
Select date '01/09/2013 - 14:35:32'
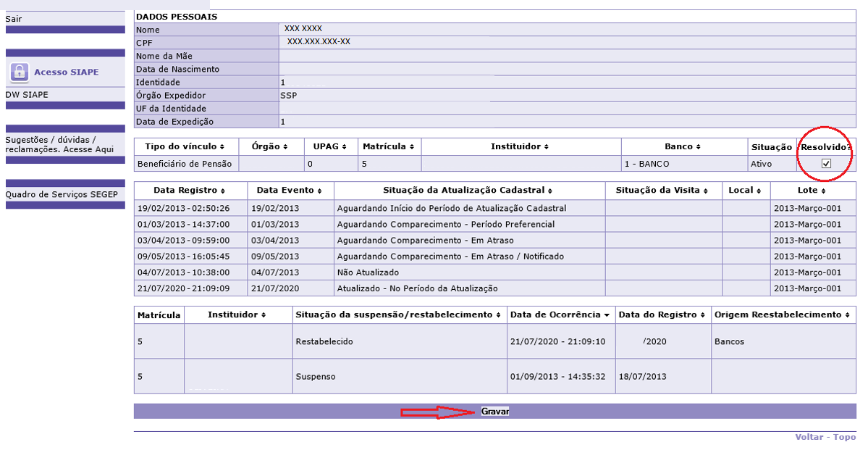(x=558, y=376)
